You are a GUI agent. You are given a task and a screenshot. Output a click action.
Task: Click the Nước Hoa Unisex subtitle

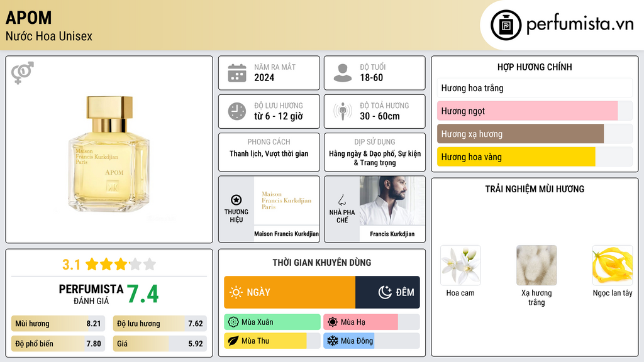[49, 36]
